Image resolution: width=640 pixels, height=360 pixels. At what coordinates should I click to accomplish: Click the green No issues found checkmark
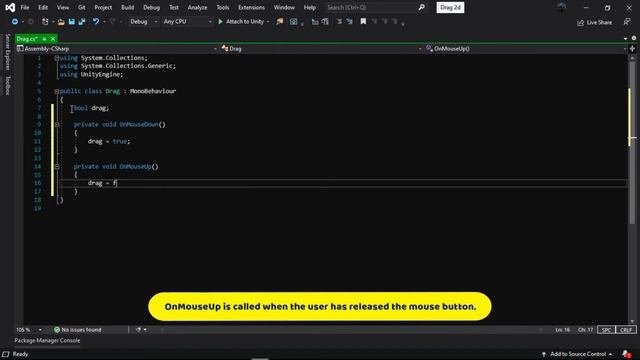[x=57, y=329]
